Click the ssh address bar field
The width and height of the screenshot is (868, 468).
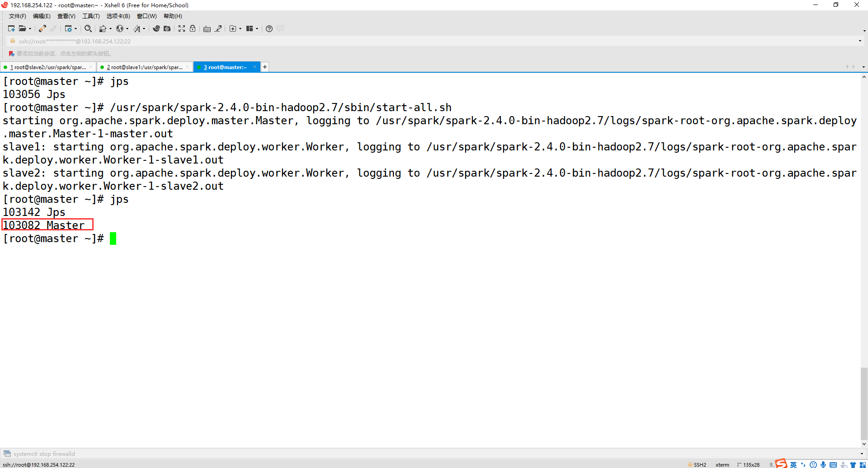click(x=434, y=41)
